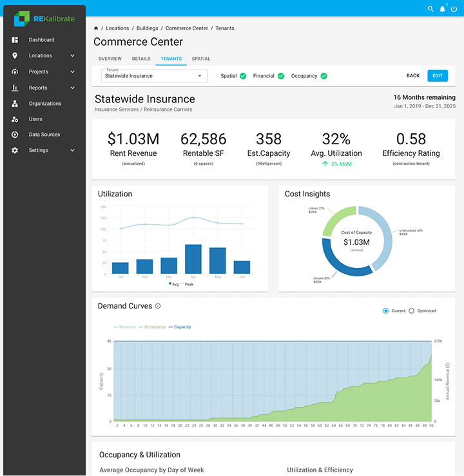Click the Spatial green check icon
This screenshot has width=464, height=476.
click(x=243, y=76)
